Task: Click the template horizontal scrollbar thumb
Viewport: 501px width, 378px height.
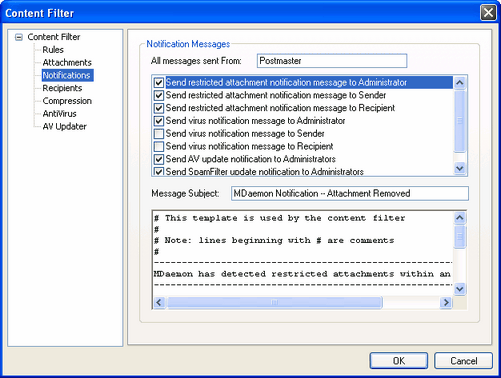Action: pyautogui.click(x=274, y=302)
